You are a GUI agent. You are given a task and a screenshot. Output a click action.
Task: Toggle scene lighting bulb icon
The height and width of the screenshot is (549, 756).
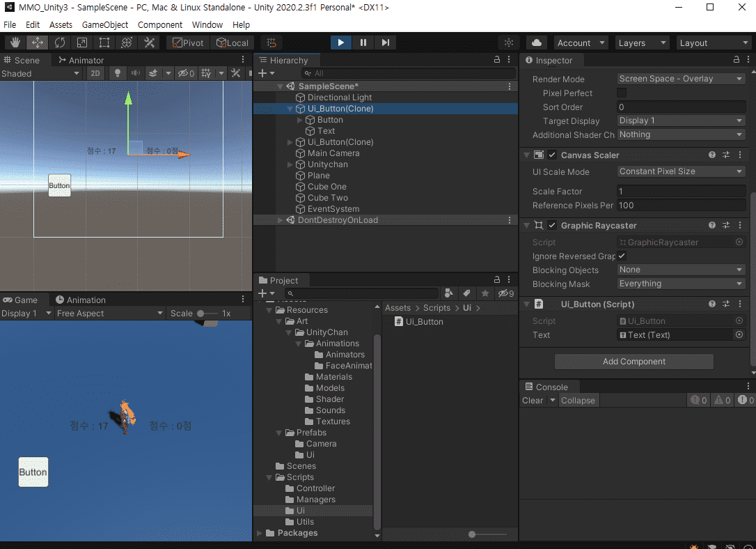[117, 73]
